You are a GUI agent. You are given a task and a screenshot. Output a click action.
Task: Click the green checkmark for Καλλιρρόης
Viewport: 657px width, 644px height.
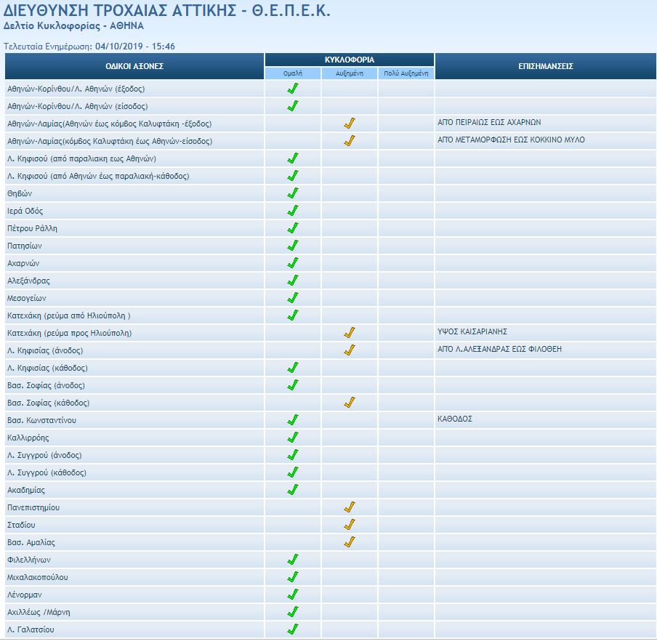click(293, 438)
